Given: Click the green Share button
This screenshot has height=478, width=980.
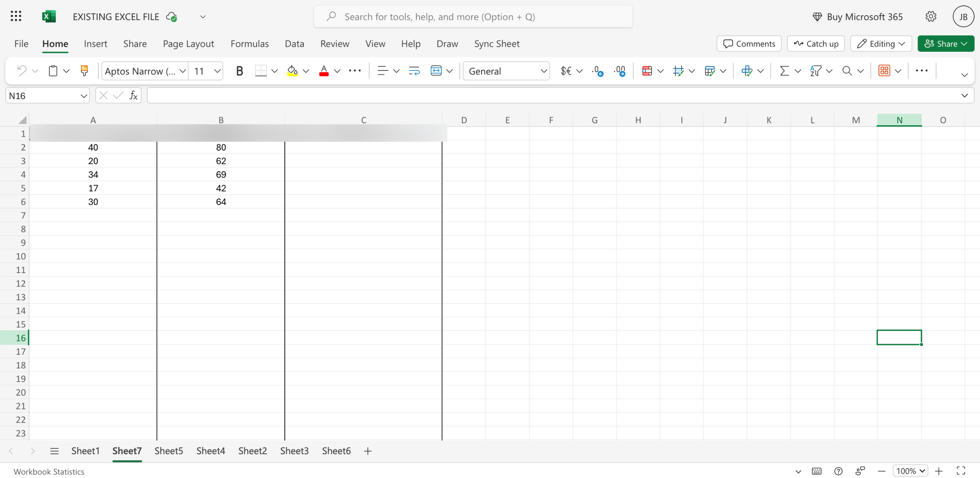Looking at the screenshot, I should tap(946, 44).
